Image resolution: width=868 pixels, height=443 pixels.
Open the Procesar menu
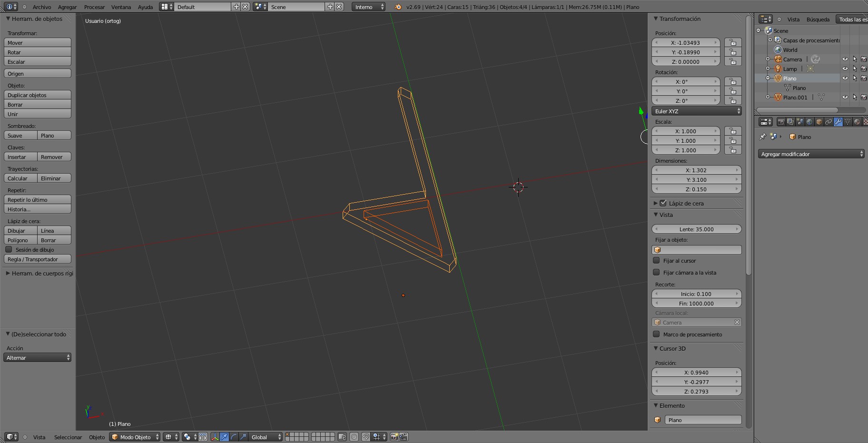point(94,7)
